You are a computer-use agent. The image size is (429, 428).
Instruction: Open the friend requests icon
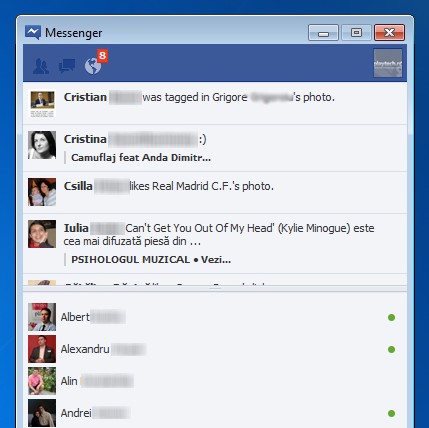tap(41, 66)
